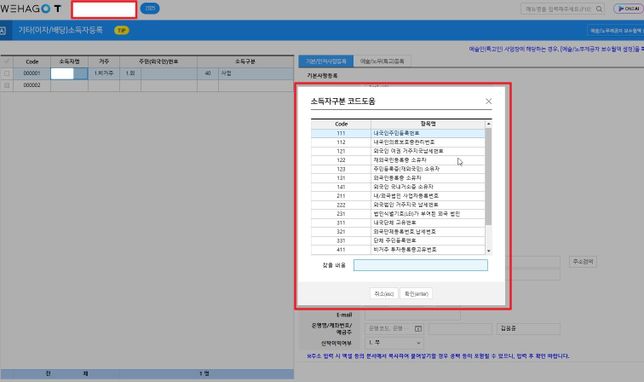Pick the code 123 row

(398, 169)
